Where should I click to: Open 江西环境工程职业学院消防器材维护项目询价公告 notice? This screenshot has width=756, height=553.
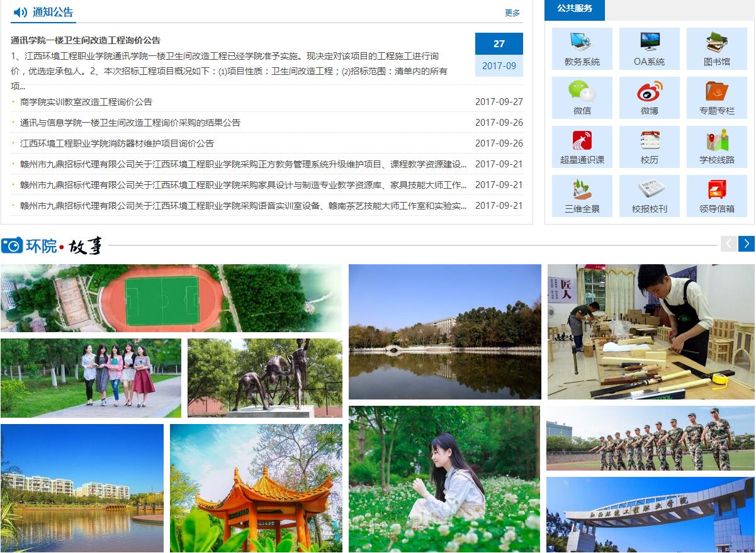[x=117, y=143]
